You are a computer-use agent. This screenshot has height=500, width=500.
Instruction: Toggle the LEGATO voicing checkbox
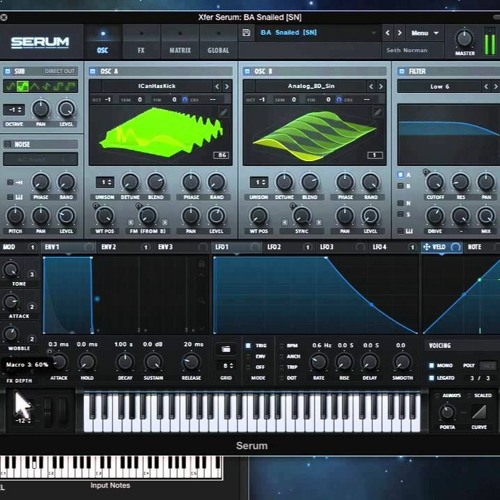point(432,378)
